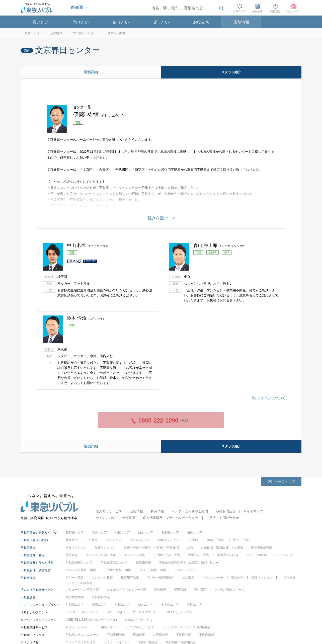322x644 pixels.
Task: Open the 不動産用語集 footer link
Action: tap(116, 635)
